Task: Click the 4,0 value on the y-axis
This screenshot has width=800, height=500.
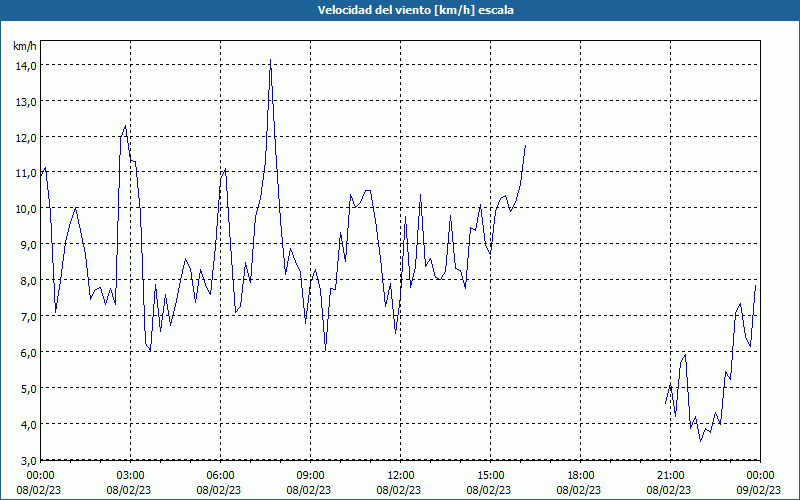Action: pyautogui.click(x=28, y=424)
